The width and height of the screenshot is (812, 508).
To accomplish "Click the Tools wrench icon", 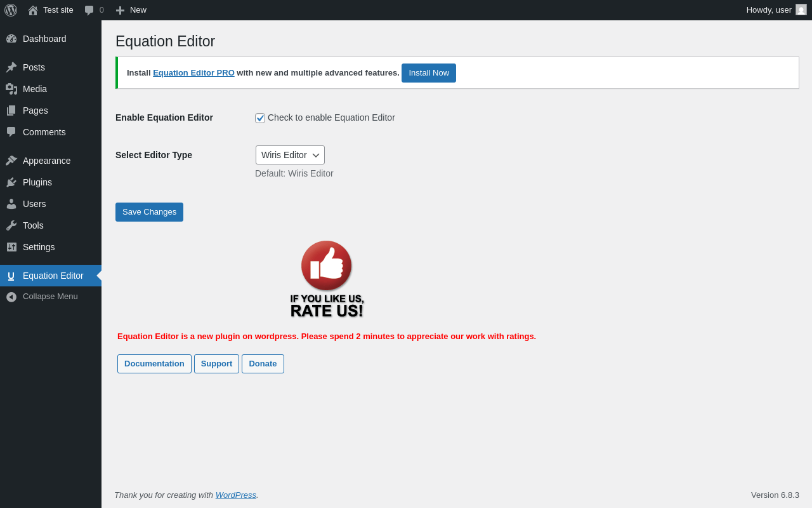I will 11,225.
